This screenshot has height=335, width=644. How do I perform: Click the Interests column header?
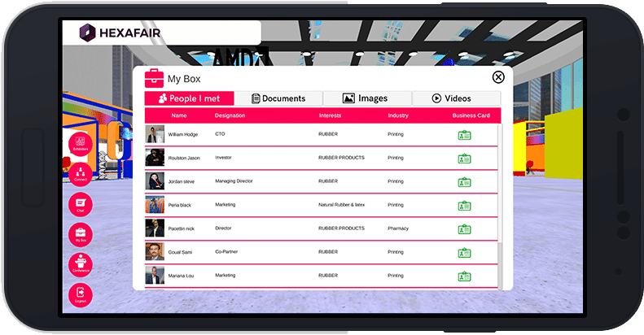[x=331, y=115]
